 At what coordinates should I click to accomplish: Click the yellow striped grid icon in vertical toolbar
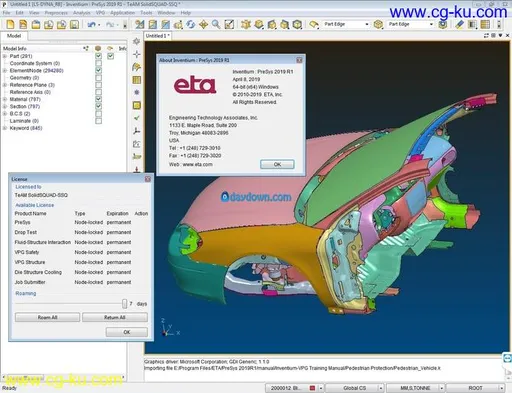tap(137, 80)
